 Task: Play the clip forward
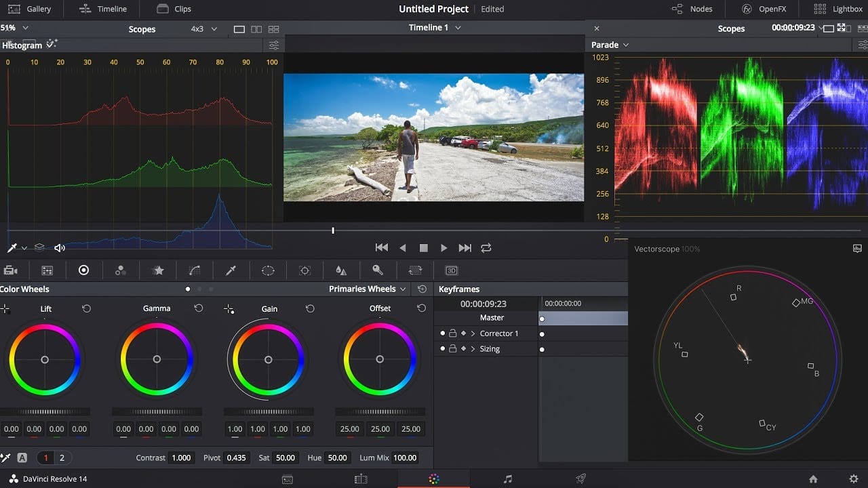pyautogui.click(x=444, y=248)
